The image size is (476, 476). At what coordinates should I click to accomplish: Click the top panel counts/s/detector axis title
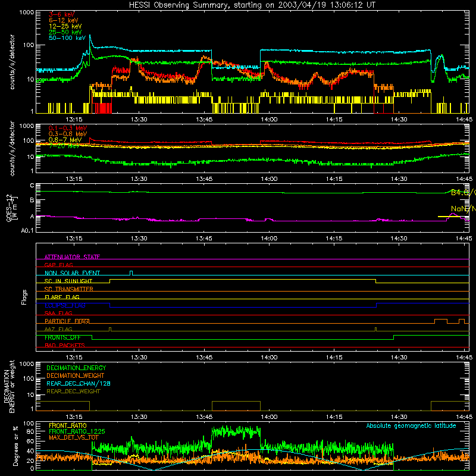click(12, 62)
